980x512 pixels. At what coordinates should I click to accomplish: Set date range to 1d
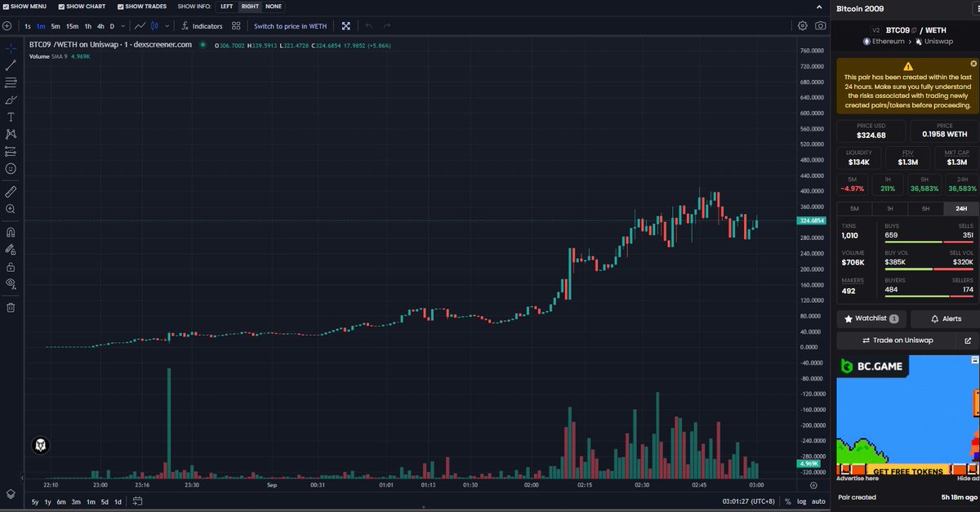[x=118, y=501]
